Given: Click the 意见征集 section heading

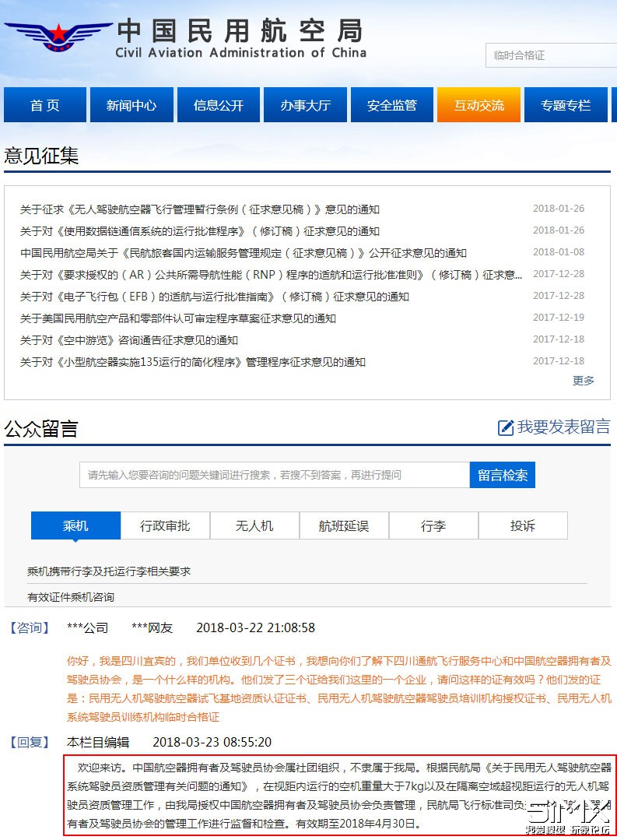Looking at the screenshot, I should pyautogui.click(x=41, y=156).
